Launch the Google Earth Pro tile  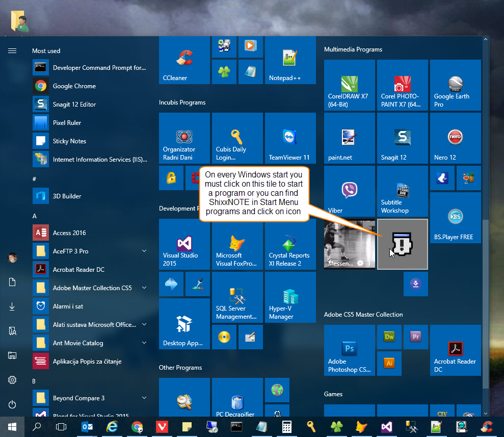click(456, 85)
